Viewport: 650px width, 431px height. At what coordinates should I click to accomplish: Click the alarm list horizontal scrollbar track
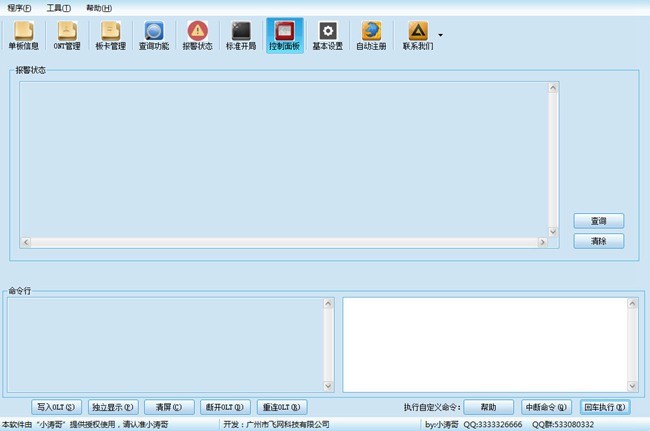pyautogui.click(x=284, y=242)
